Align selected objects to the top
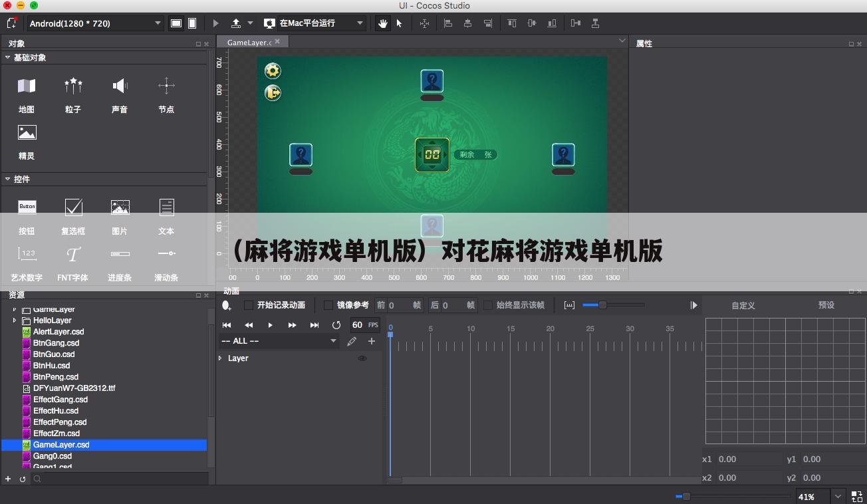 [512, 23]
